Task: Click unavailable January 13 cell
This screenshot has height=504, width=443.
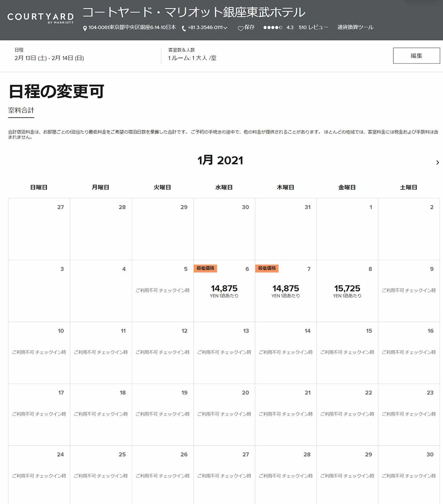Action: (224, 352)
